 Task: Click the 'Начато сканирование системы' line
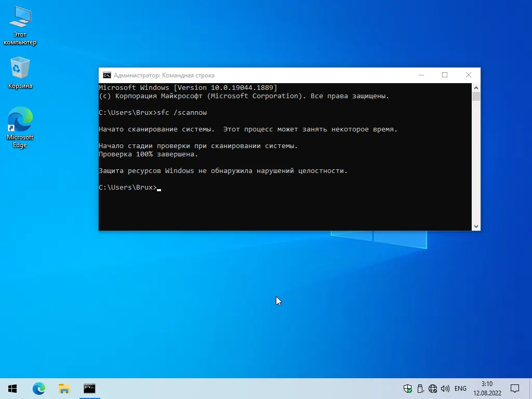coord(248,129)
